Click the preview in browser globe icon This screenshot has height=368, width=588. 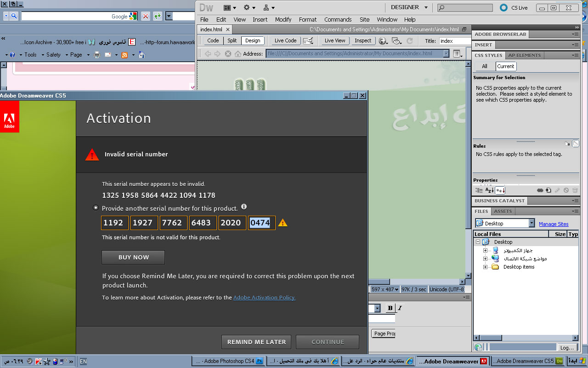pos(382,41)
